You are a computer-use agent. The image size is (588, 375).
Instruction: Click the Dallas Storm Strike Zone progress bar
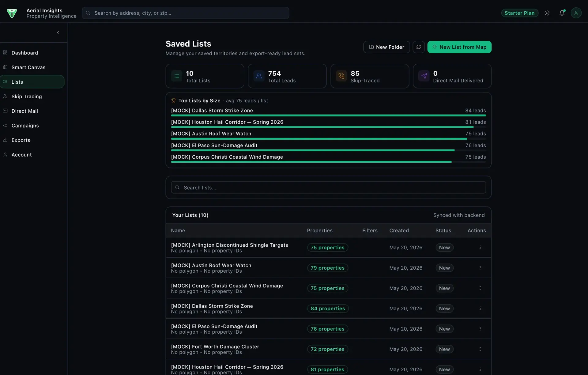(328, 116)
